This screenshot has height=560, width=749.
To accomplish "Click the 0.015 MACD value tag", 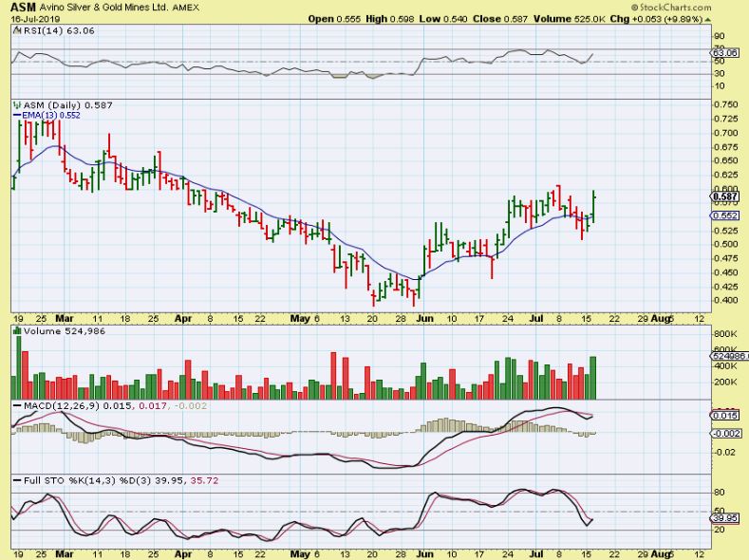I will click(724, 416).
